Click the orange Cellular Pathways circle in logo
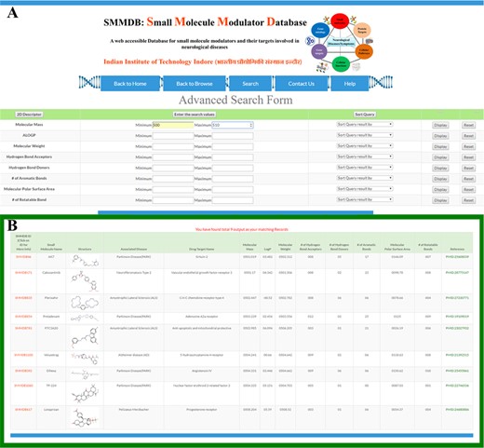484x448 pixels. (364, 51)
